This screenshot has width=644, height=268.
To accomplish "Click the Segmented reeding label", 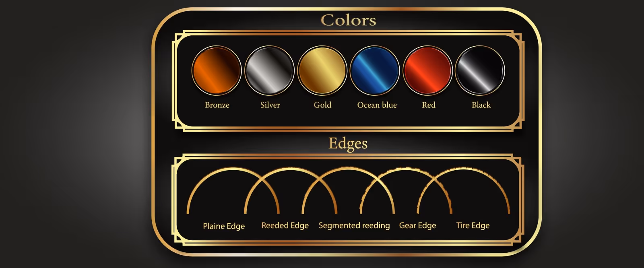I will tap(354, 226).
